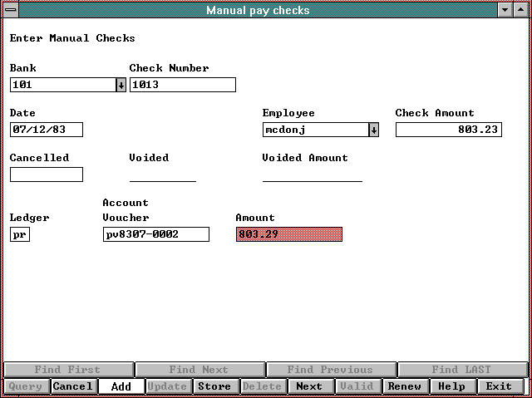Screen dimensions: 532x398
Task: Click the maximize arrow in title bar
Action: 521,10
